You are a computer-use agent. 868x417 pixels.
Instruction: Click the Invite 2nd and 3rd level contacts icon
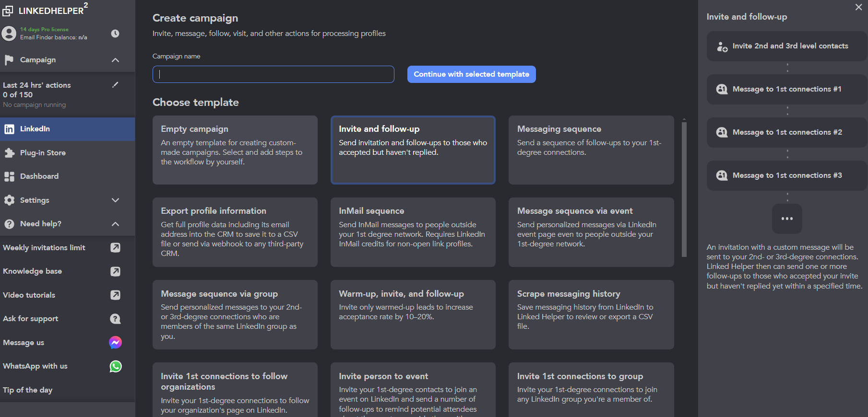point(722,46)
